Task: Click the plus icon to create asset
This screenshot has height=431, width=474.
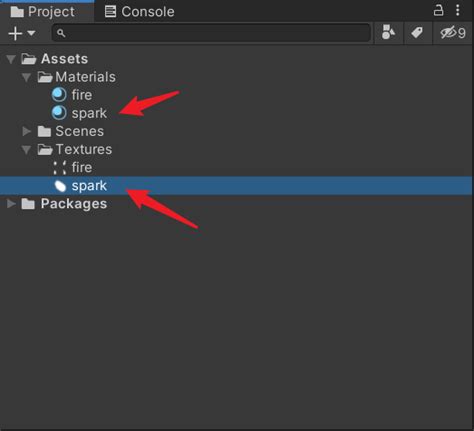Action: coord(15,33)
